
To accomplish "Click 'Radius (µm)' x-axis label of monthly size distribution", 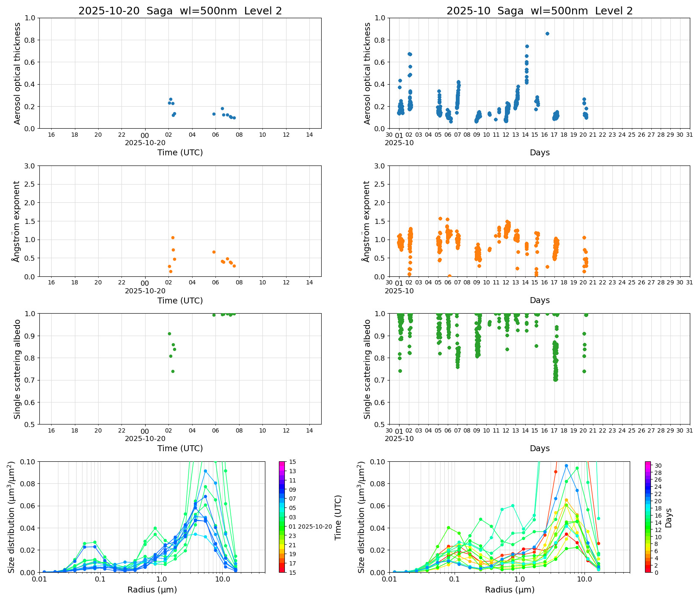I will pyautogui.click(x=510, y=590).
